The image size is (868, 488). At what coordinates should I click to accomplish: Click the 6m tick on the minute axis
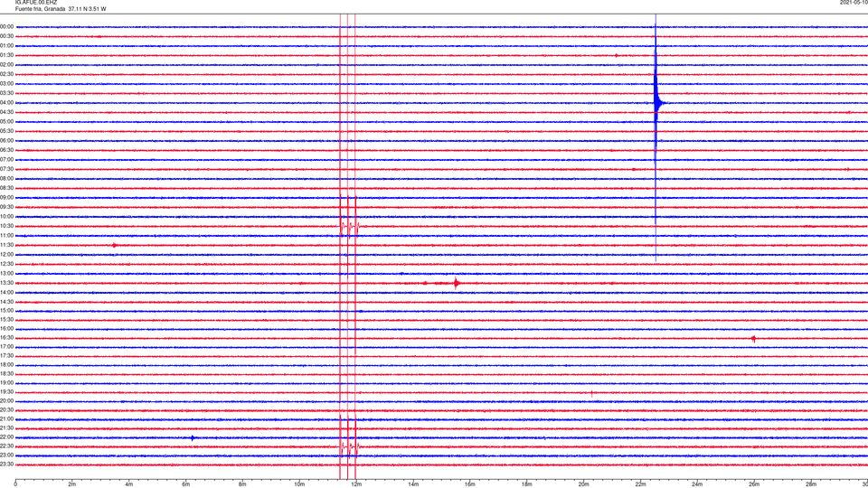[186, 484]
